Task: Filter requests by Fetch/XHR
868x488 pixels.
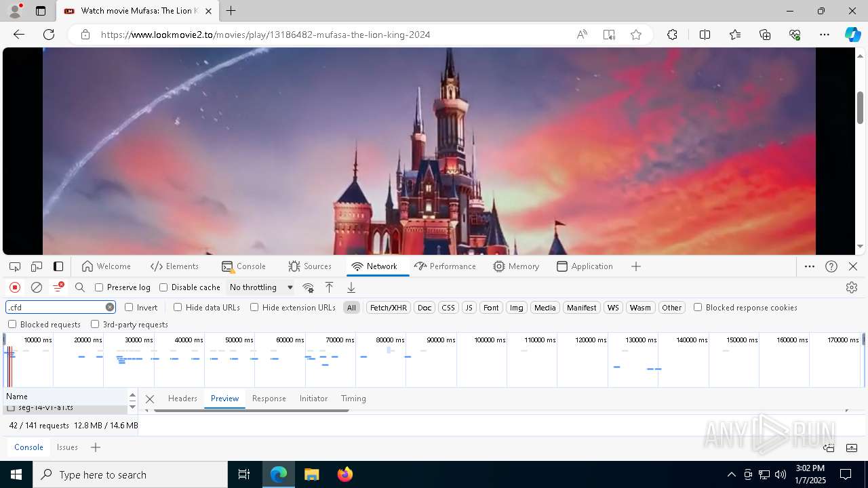Action: (x=389, y=308)
